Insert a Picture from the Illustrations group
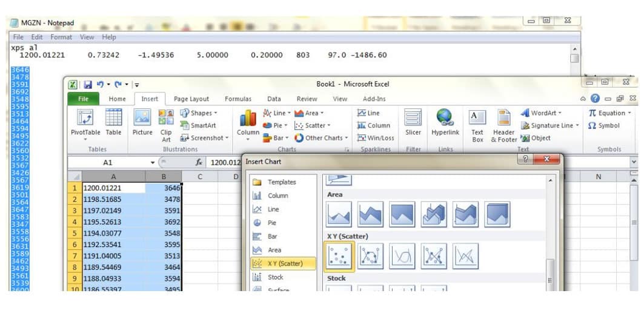 tap(142, 122)
